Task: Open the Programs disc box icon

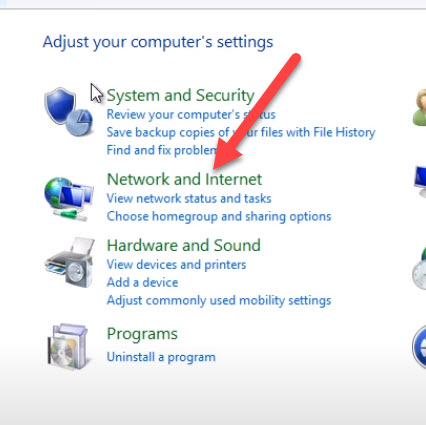Action: [69, 346]
